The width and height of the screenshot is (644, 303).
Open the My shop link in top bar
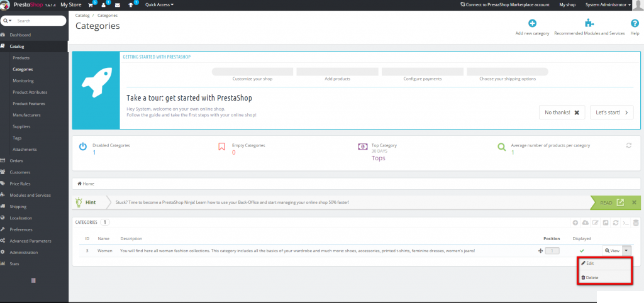coord(568,5)
